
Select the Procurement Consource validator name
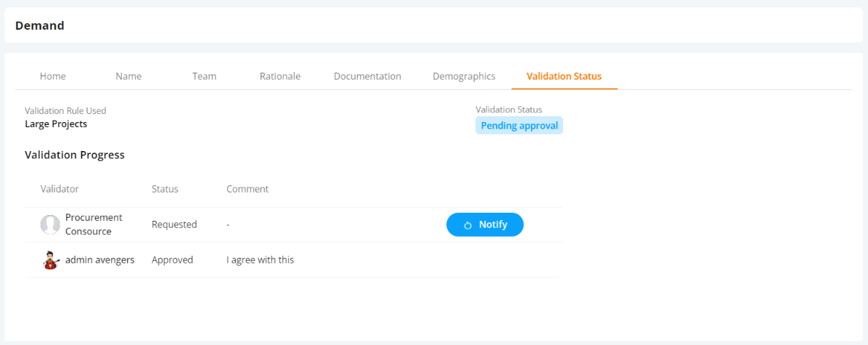94,224
